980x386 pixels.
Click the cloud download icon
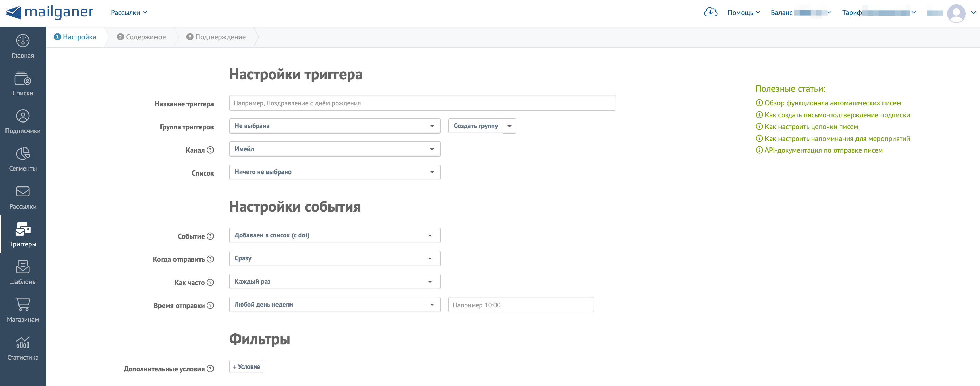tap(710, 12)
